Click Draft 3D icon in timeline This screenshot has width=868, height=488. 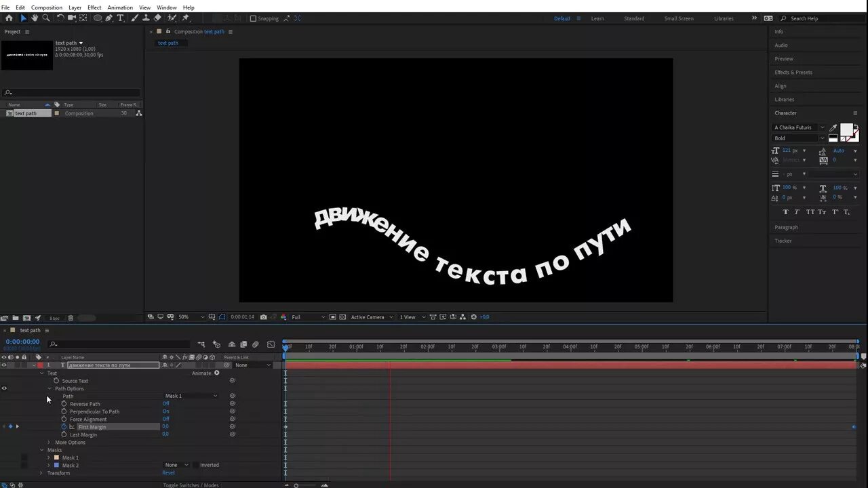(x=217, y=344)
